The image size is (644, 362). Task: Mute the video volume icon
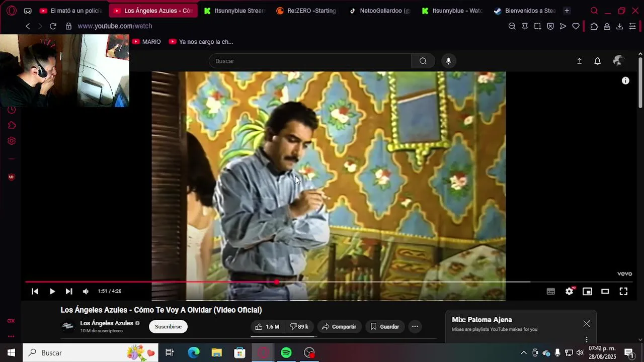coord(86,291)
